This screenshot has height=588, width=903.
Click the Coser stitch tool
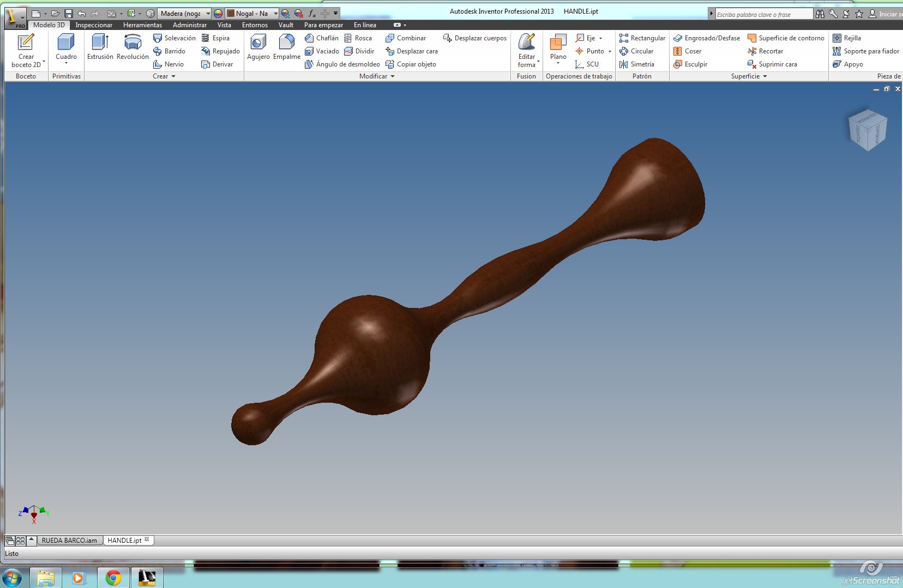coord(688,51)
